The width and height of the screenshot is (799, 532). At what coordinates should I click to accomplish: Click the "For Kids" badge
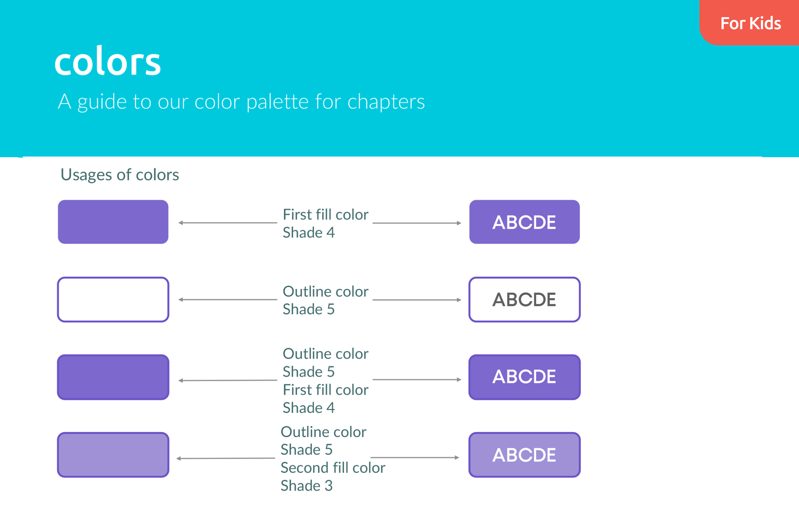pyautogui.click(x=750, y=23)
